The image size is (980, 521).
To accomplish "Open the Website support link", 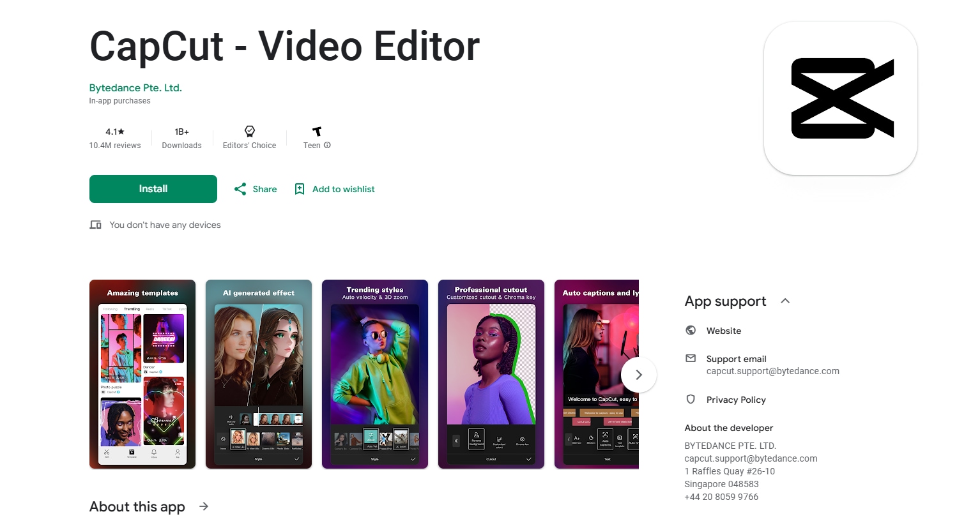I will point(724,331).
